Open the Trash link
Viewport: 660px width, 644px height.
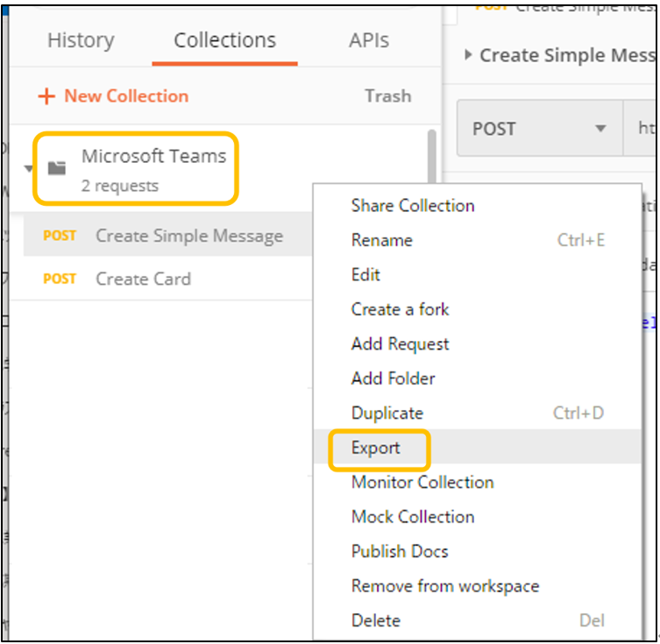click(387, 96)
